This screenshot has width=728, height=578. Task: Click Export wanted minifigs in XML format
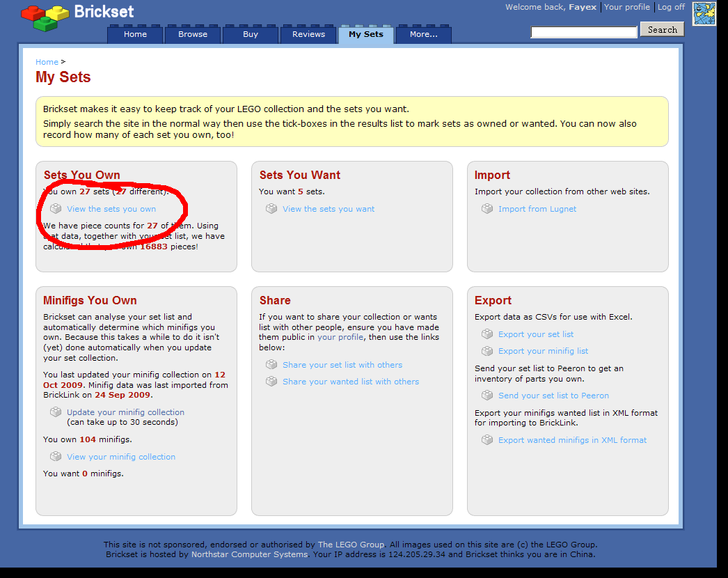click(x=572, y=440)
